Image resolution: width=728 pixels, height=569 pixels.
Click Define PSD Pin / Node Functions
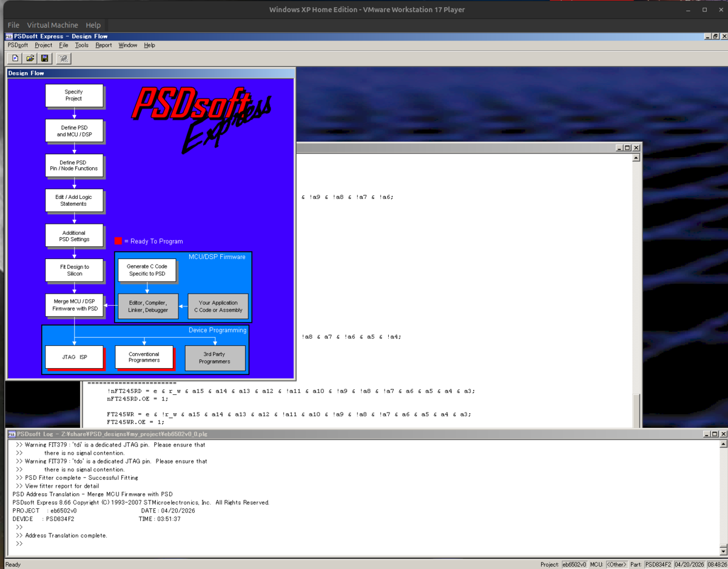74,166
